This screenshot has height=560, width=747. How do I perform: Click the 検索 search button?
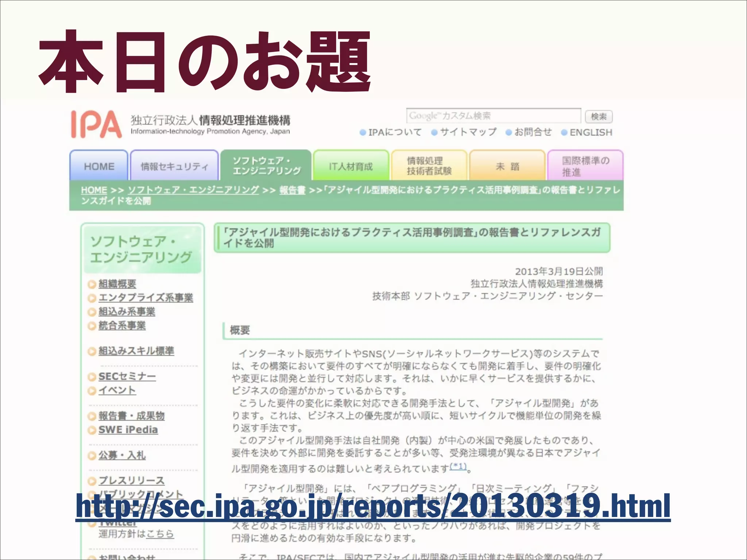[599, 117]
